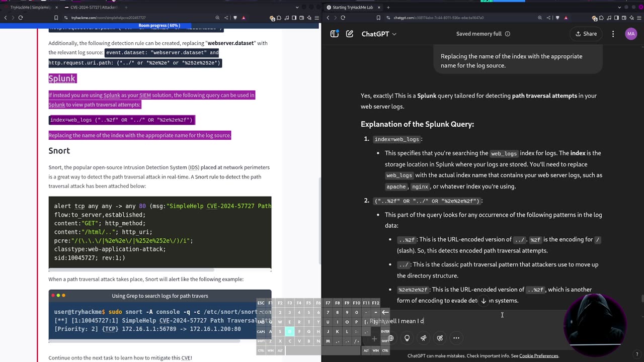Open a new tab in ChatGPT browser window

(388, 8)
